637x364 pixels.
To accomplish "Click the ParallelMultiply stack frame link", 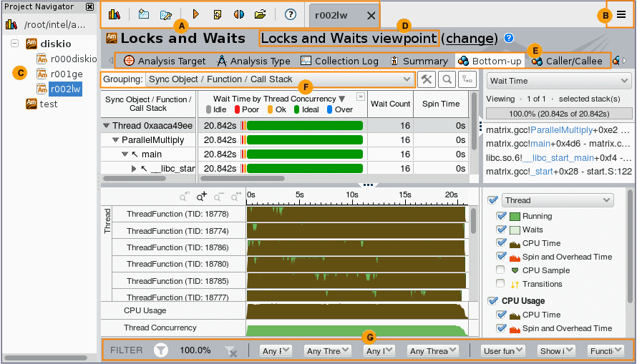I will (561, 130).
